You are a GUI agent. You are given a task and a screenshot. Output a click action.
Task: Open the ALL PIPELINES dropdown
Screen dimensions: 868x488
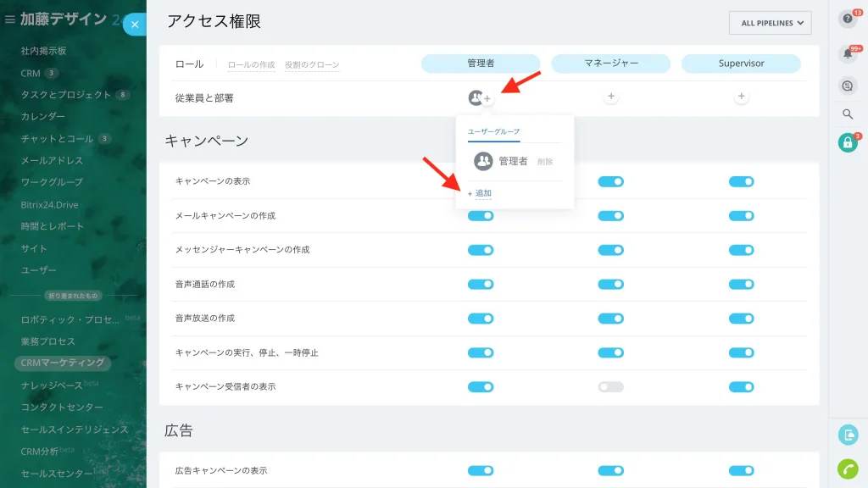click(770, 23)
